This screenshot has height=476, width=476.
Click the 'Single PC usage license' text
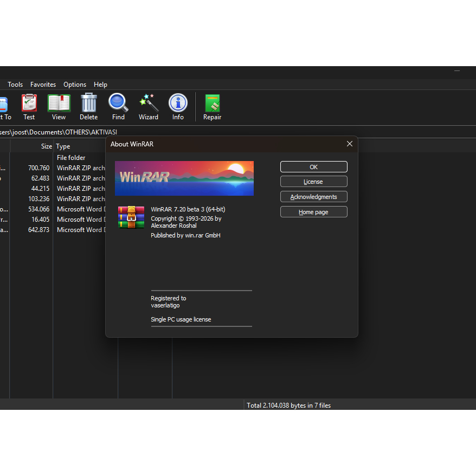pos(181,319)
